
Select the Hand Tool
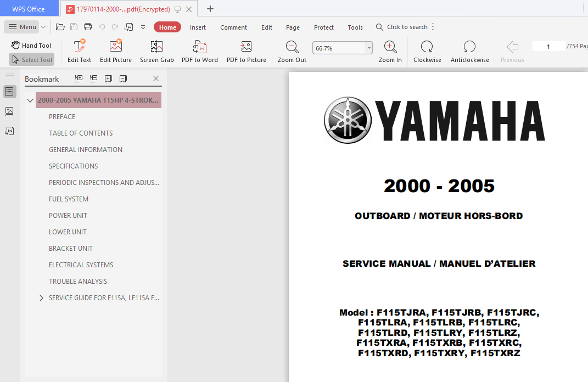[31, 46]
